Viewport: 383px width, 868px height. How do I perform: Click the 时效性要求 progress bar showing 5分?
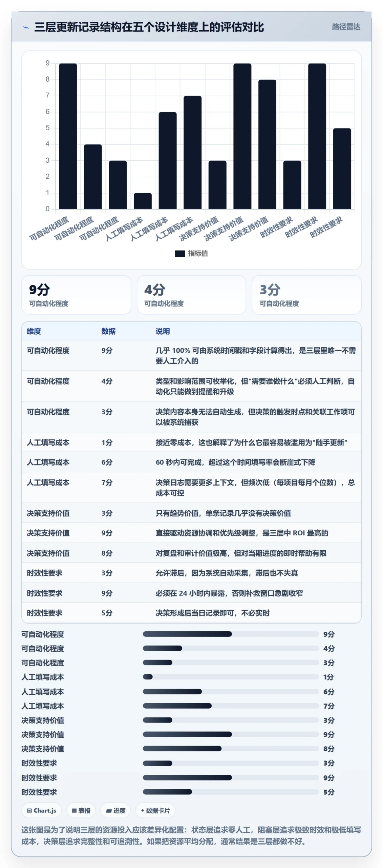point(231,792)
